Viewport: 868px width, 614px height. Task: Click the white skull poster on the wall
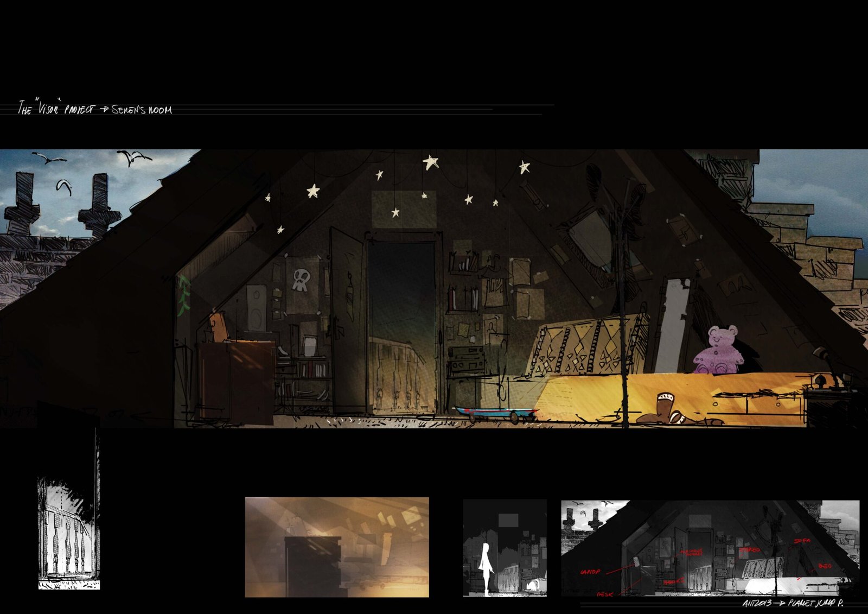point(300,280)
